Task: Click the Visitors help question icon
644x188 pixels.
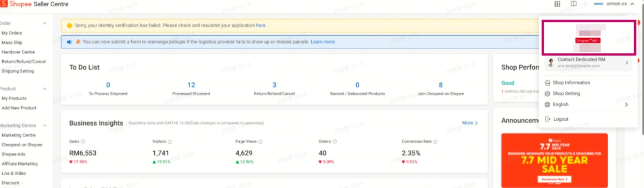Action: (170, 141)
